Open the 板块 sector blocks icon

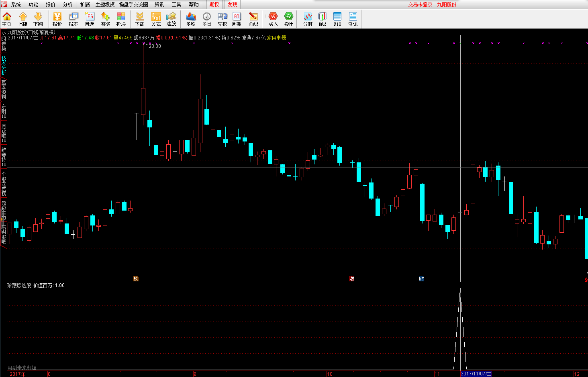coord(121,19)
